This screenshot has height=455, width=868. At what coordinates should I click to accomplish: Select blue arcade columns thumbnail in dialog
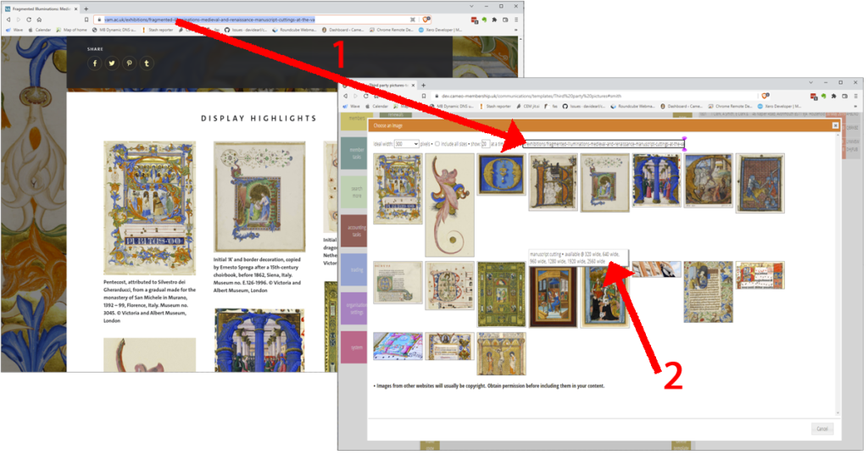click(657, 180)
